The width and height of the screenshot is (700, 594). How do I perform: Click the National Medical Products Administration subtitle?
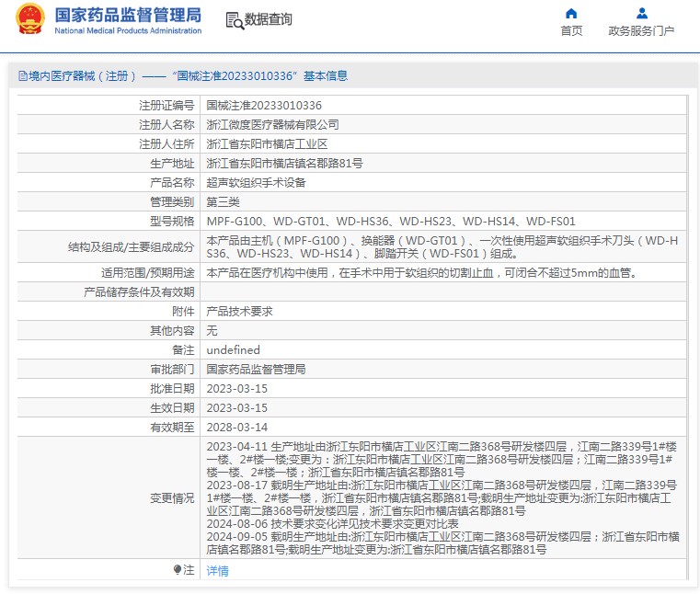(128, 31)
